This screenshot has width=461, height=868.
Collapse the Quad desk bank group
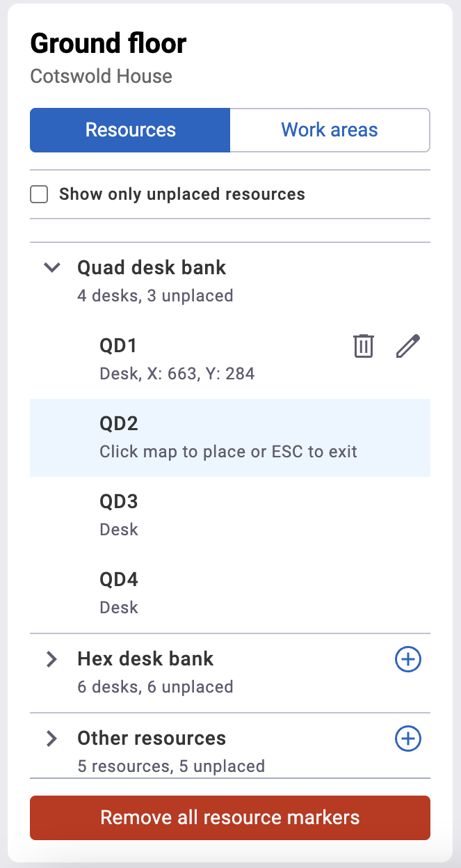[x=52, y=267]
